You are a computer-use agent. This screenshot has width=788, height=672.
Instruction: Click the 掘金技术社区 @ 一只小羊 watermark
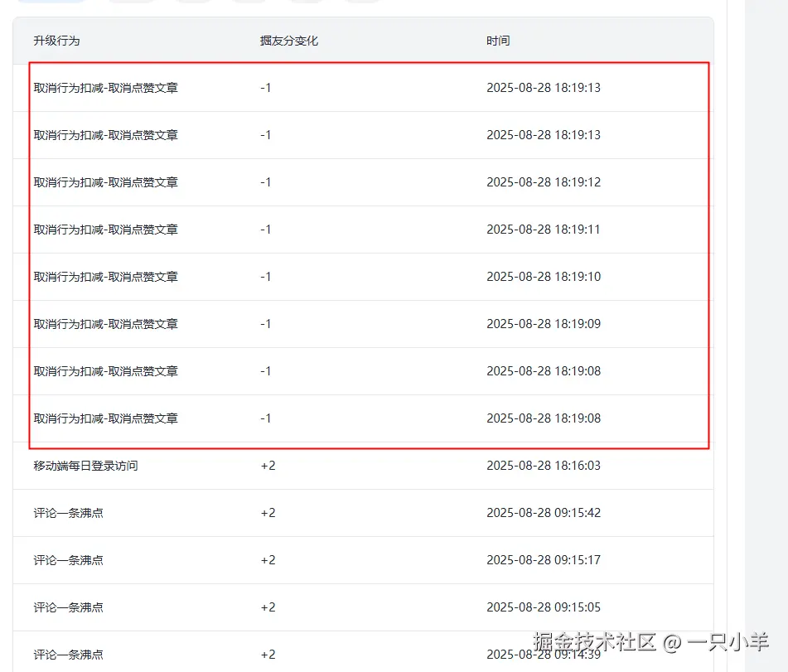[650, 642]
